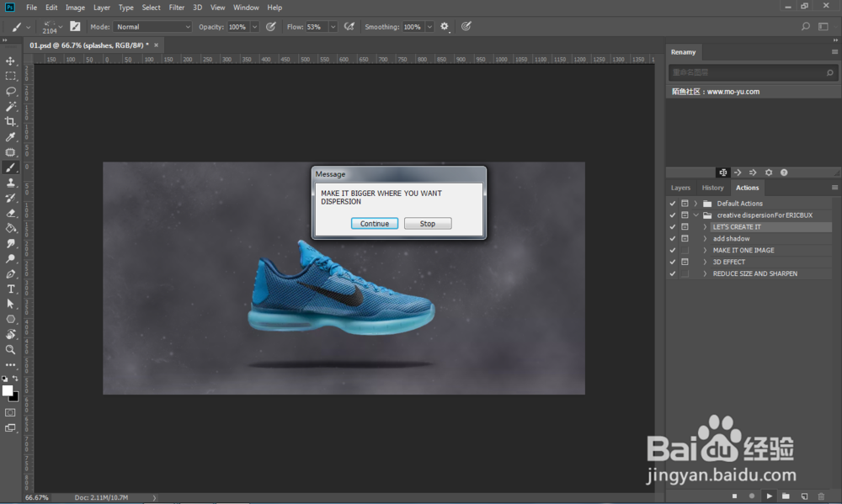This screenshot has height=504, width=842.
Task: Open the Image menu
Action: point(75,8)
